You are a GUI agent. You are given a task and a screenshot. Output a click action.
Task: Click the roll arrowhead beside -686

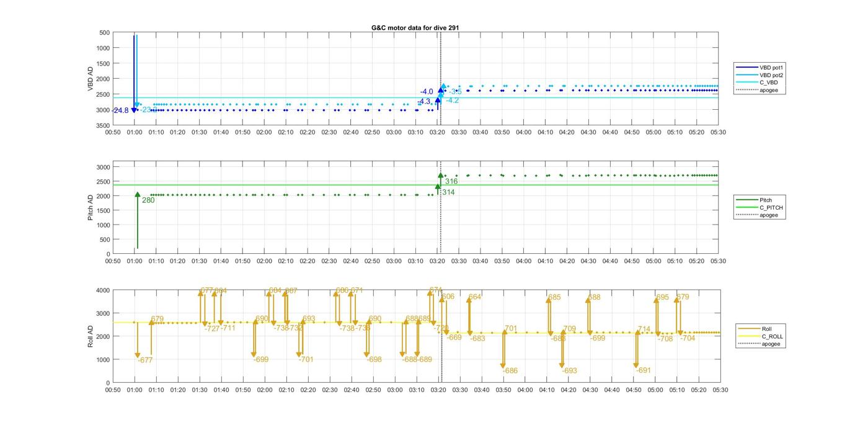click(503, 366)
